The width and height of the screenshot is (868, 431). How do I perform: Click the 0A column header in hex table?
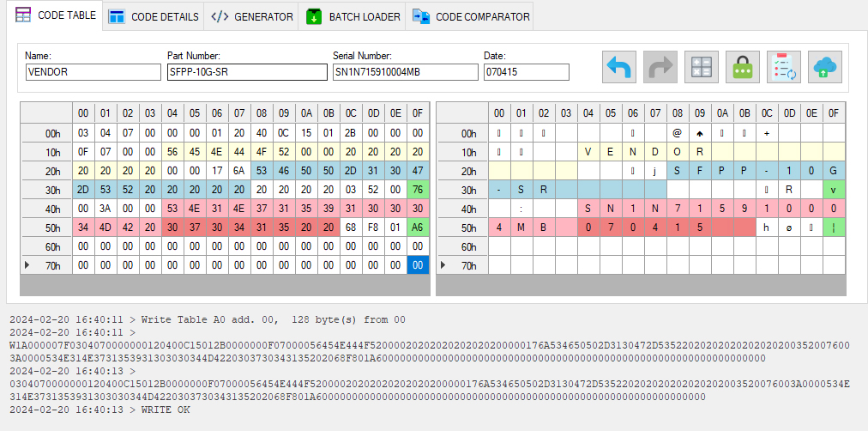(306, 113)
